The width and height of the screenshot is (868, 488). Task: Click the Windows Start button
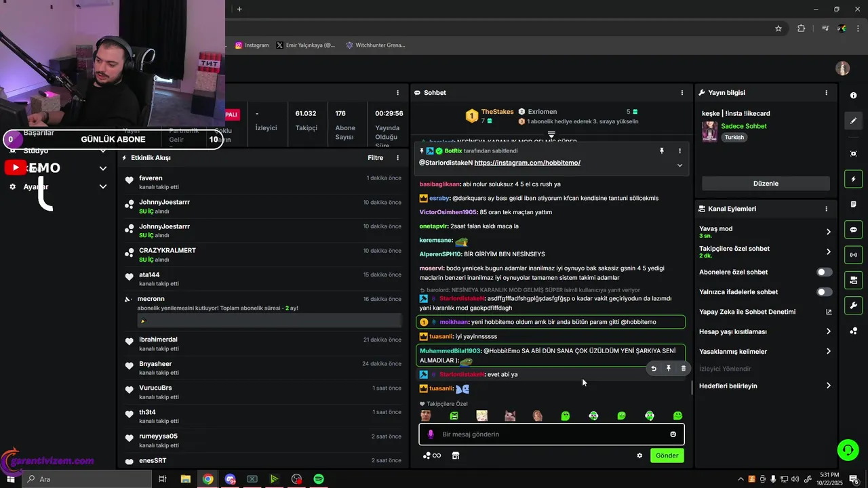(10, 479)
